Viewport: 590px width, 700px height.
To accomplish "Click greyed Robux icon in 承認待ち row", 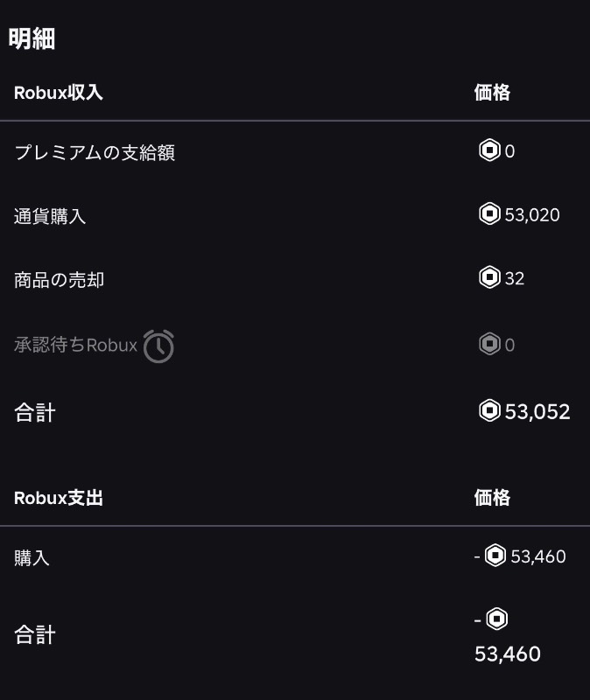I will pyautogui.click(x=489, y=344).
